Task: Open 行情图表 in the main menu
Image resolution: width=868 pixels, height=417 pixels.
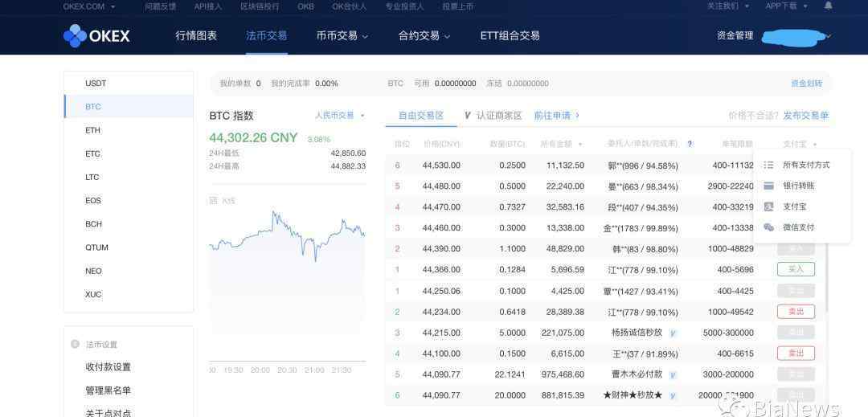Action: (196, 36)
